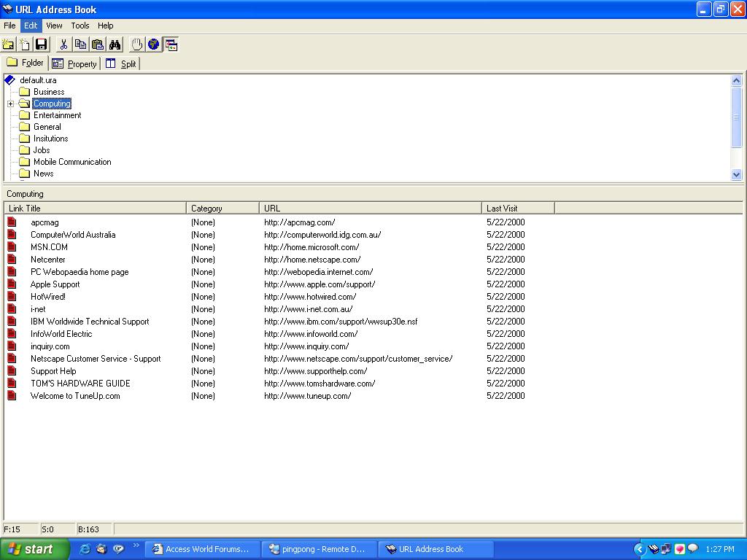Switch to the Property tab
This screenshot has height=560, width=747.
click(x=74, y=63)
